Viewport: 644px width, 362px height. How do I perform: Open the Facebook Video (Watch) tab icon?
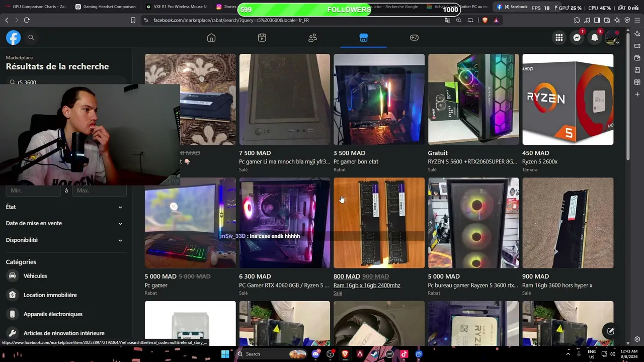[x=262, y=38]
